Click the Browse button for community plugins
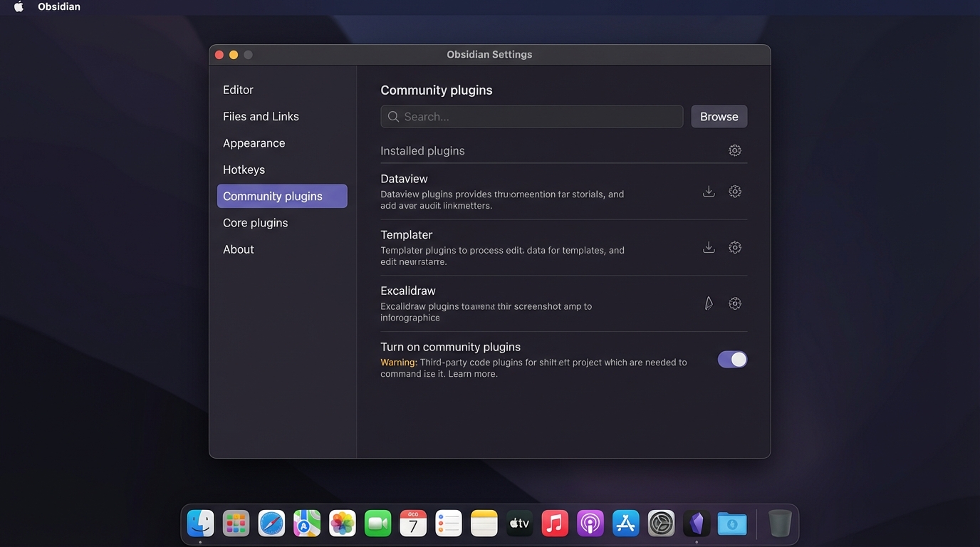This screenshot has width=980, height=547. coord(719,116)
